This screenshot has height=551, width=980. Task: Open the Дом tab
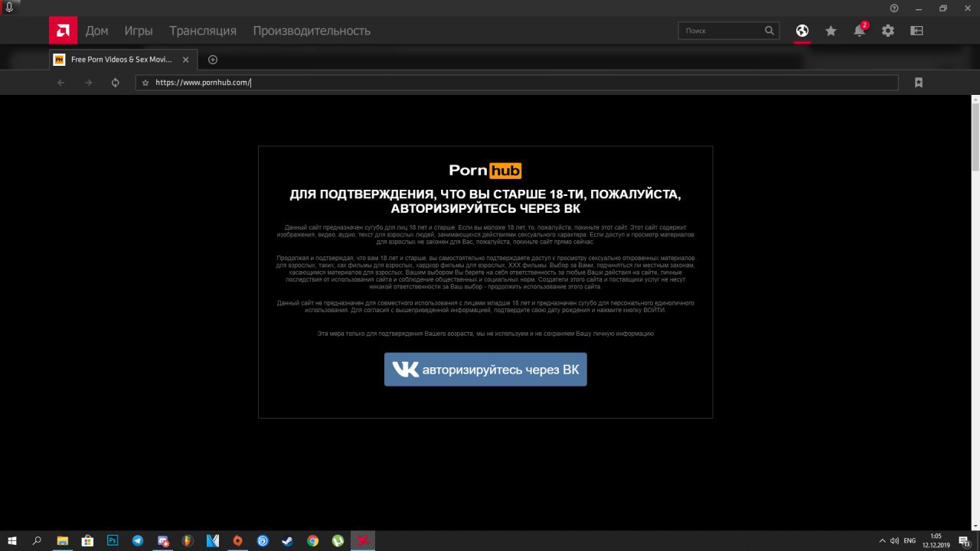tap(96, 31)
